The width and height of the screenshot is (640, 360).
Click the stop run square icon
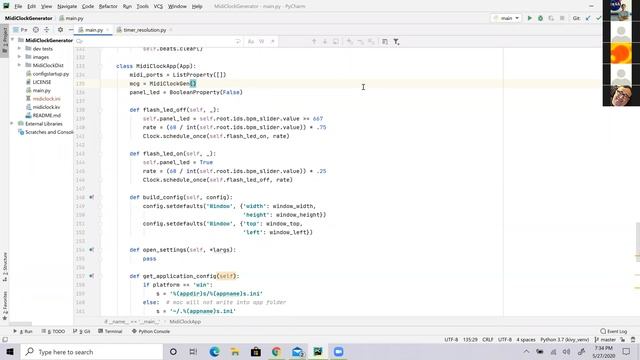click(x=562, y=18)
